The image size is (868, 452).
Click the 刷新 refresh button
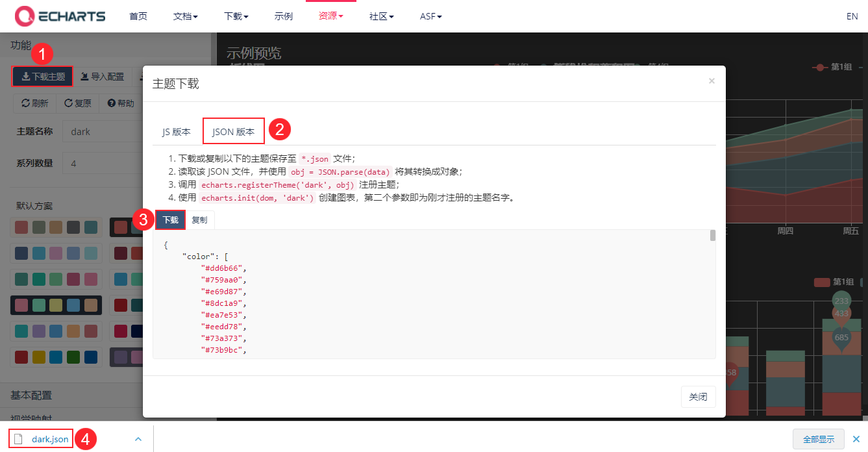[x=35, y=103]
